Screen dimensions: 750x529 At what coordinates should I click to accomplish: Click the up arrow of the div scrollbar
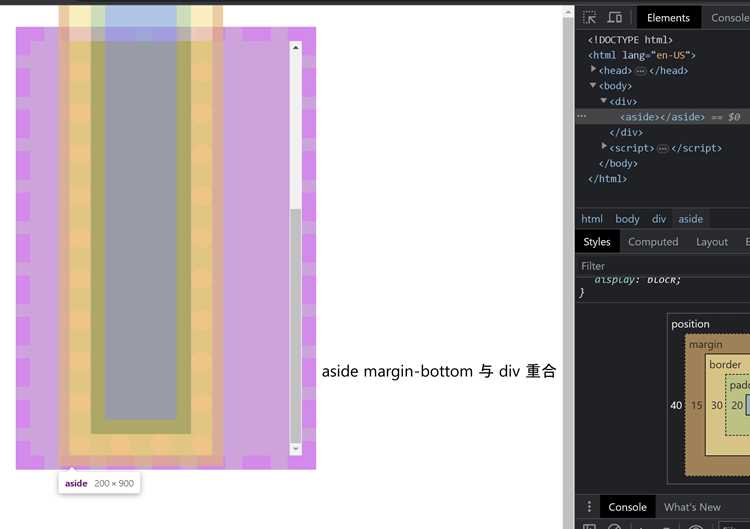[x=296, y=48]
